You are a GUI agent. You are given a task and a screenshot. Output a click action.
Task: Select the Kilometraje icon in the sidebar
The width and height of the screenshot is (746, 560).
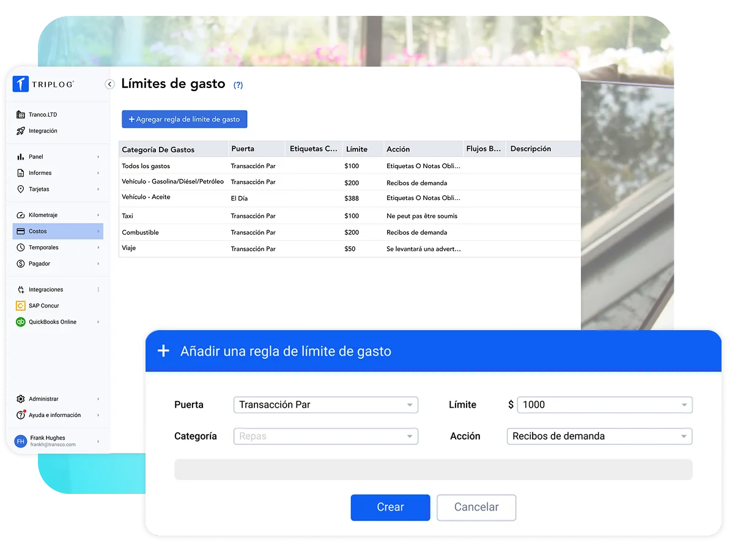pyautogui.click(x=21, y=215)
